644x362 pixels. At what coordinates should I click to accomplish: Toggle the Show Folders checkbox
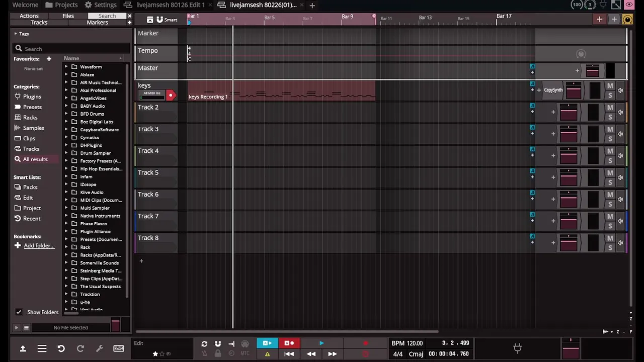pyautogui.click(x=19, y=312)
